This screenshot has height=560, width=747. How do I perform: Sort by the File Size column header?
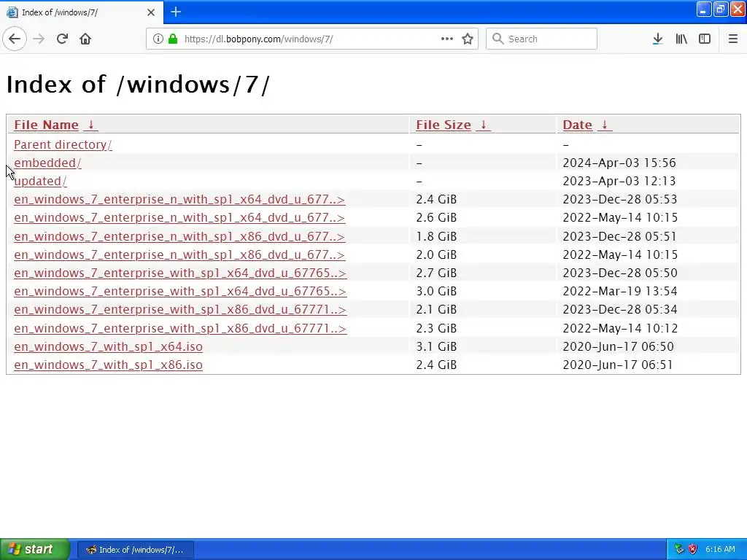(443, 125)
